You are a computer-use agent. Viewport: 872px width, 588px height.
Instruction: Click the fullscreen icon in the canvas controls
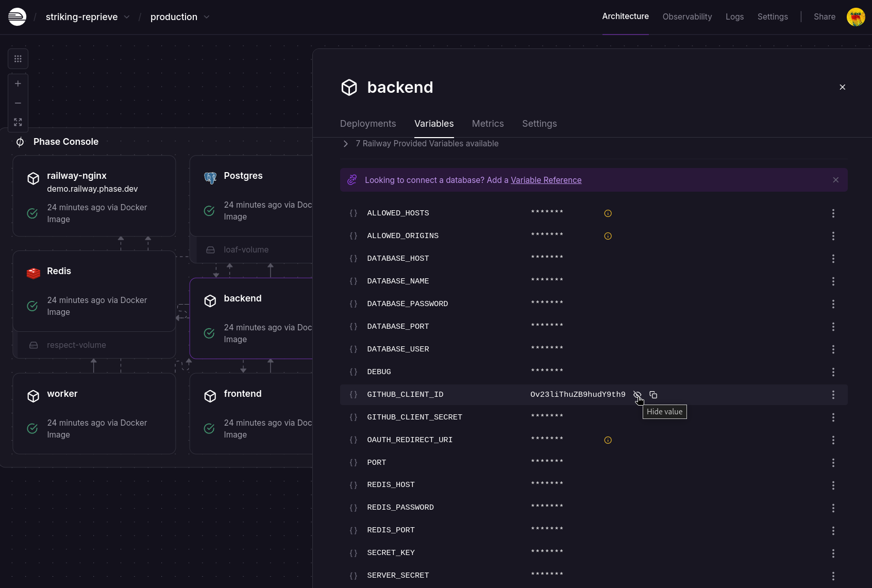[x=18, y=122]
